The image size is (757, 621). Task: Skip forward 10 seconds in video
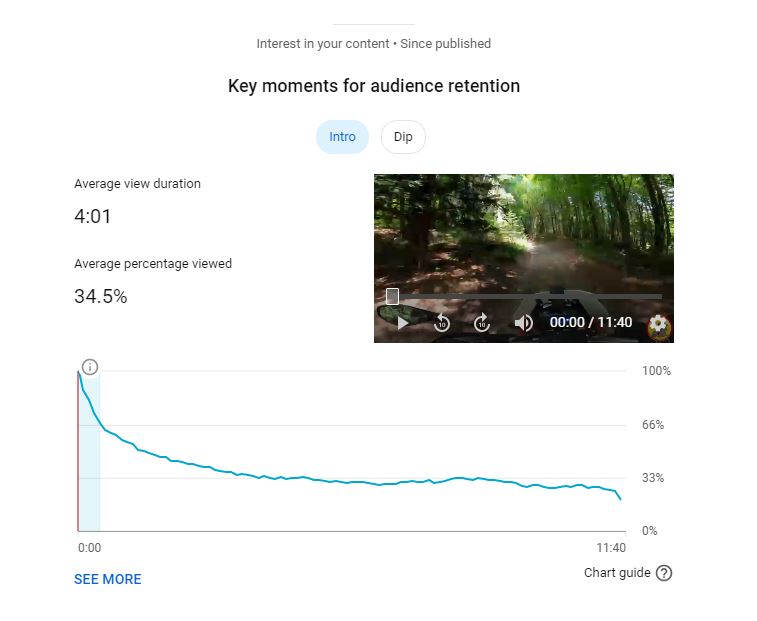[x=482, y=323]
